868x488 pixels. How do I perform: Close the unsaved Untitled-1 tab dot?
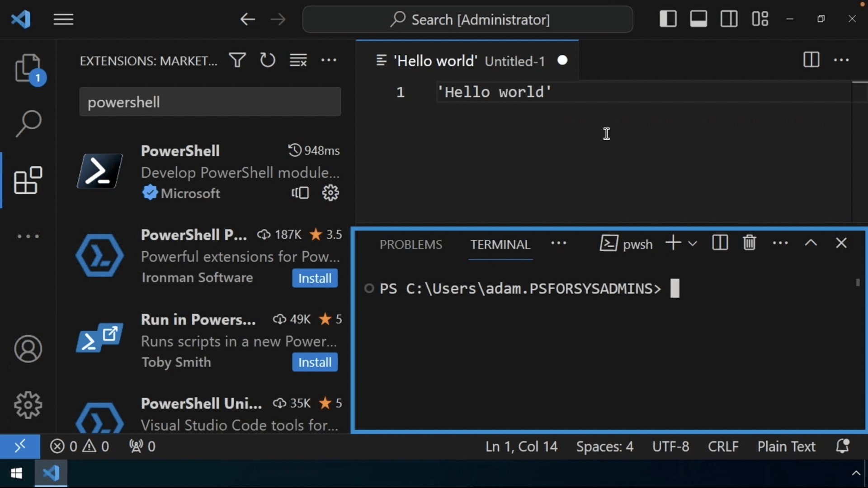click(562, 61)
